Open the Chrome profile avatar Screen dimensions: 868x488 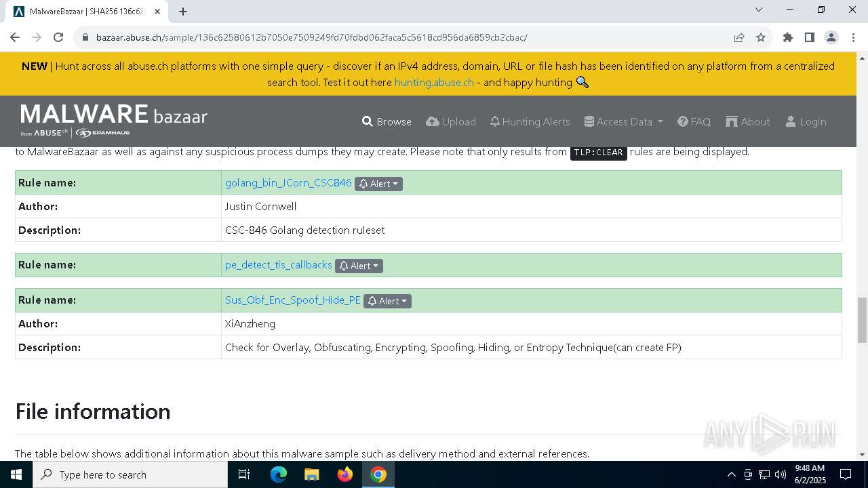831,37
